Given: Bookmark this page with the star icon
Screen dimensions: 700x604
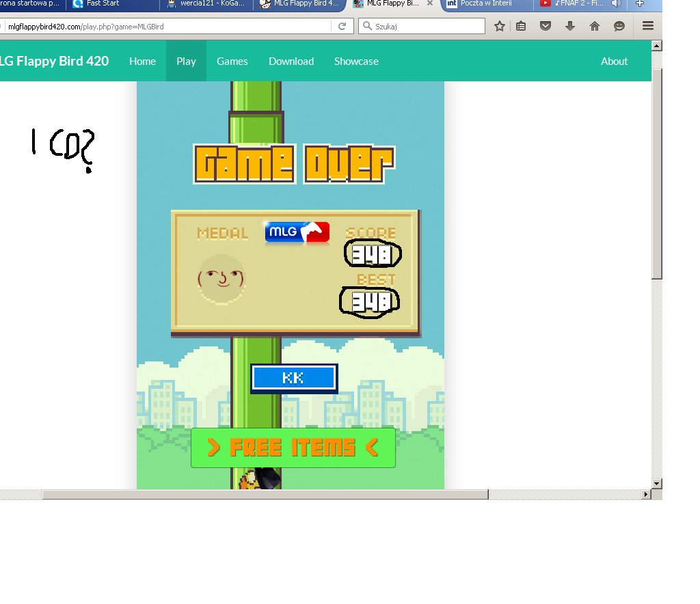Looking at the screenshot, I should point(499,26).
